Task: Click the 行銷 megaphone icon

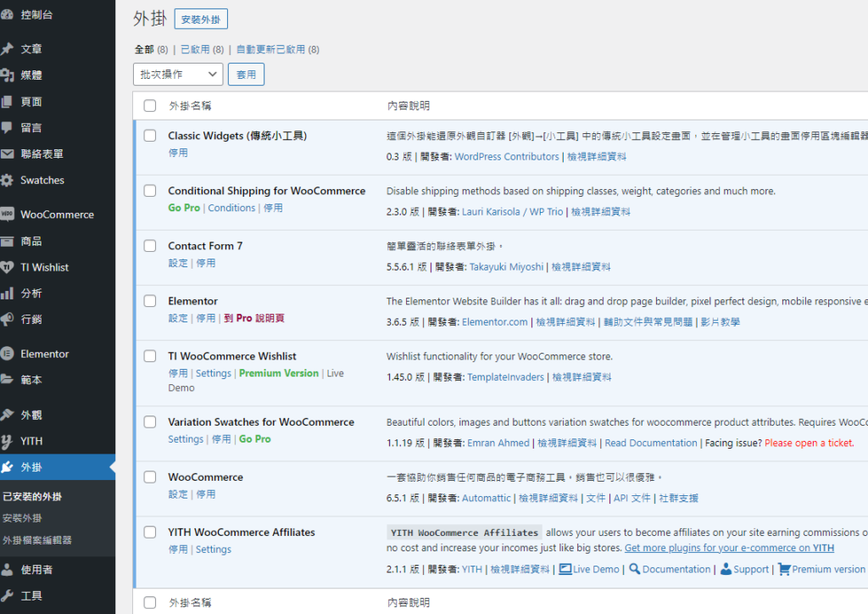Action: (7, 320)
